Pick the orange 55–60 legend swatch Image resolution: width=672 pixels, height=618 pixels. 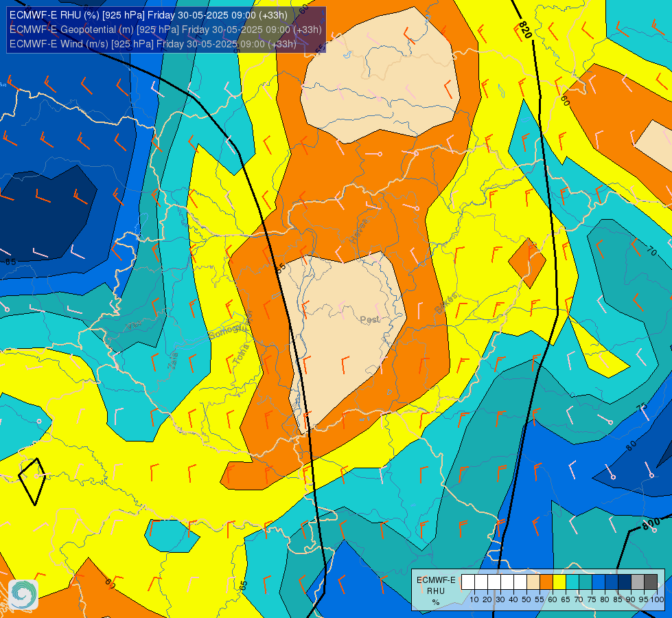coord(546,582)
